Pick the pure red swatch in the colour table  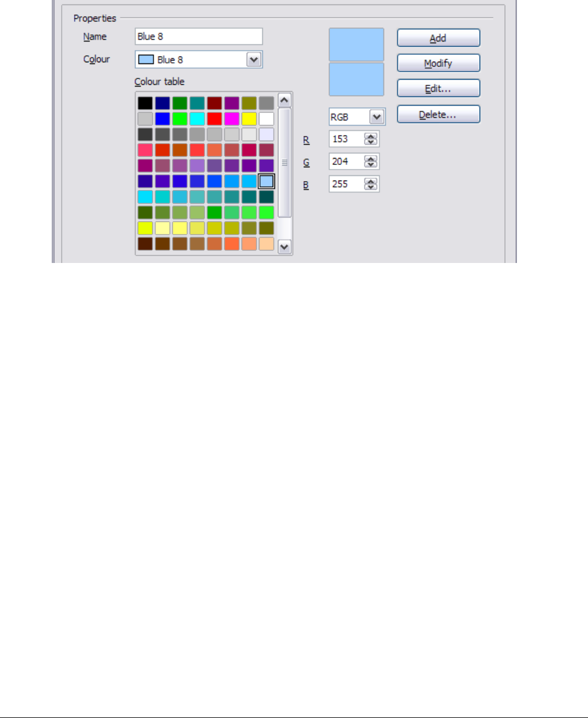click(214, 119)
